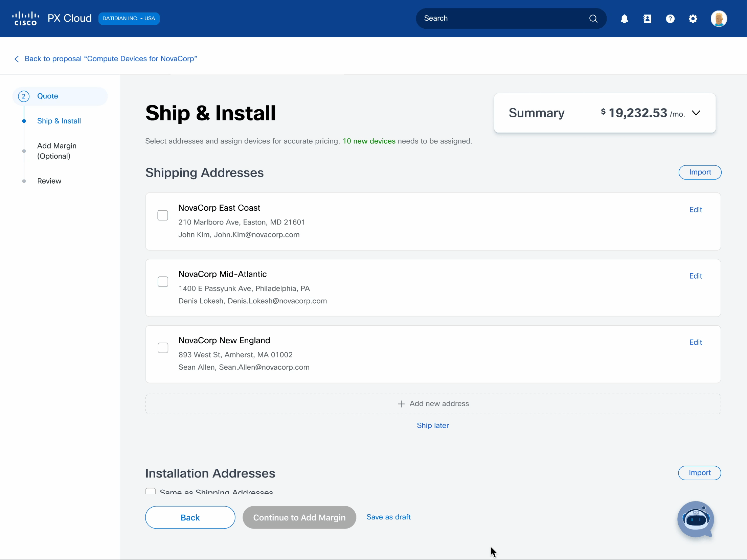Click 893 West St, Amherst address text
This screenshot has height=560, width=747.
pyautogui.click(x=235, y=355)
